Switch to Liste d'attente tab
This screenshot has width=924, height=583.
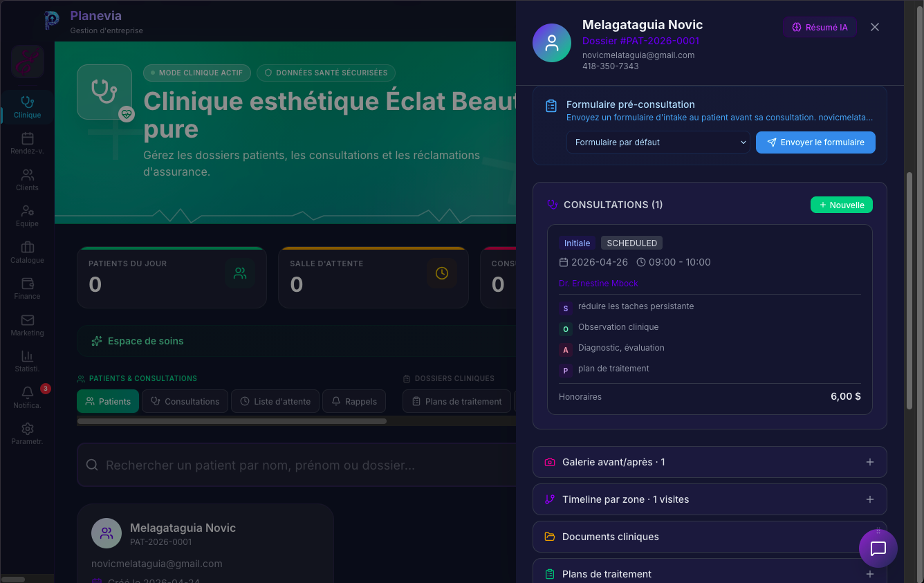[275, 401]
